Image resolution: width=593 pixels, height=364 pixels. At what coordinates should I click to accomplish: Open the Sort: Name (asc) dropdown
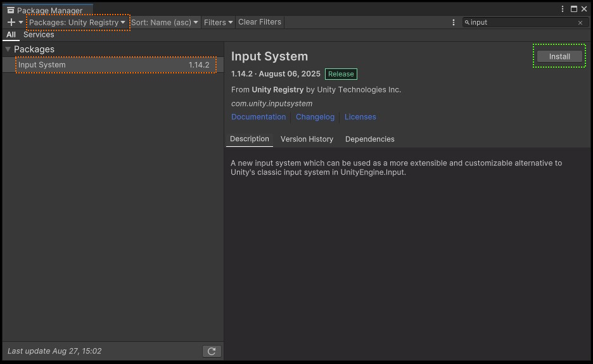[165, 22]
